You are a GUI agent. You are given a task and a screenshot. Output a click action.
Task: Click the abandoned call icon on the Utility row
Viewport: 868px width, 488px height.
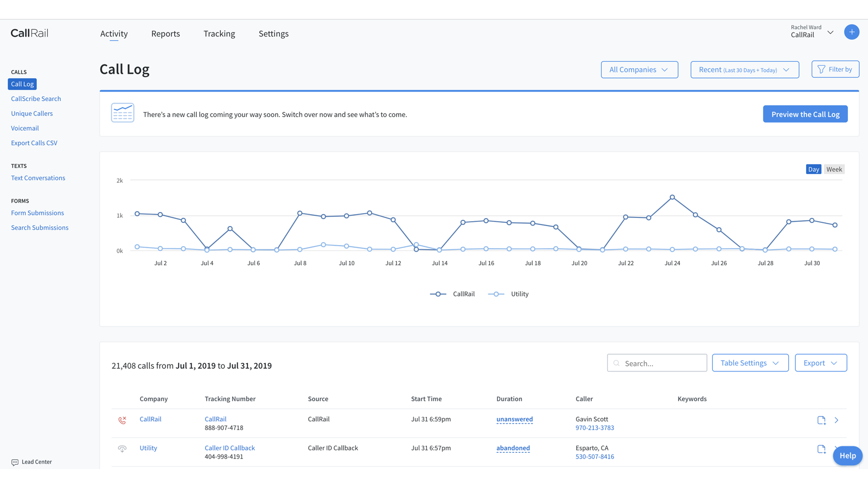coord(122,448)
